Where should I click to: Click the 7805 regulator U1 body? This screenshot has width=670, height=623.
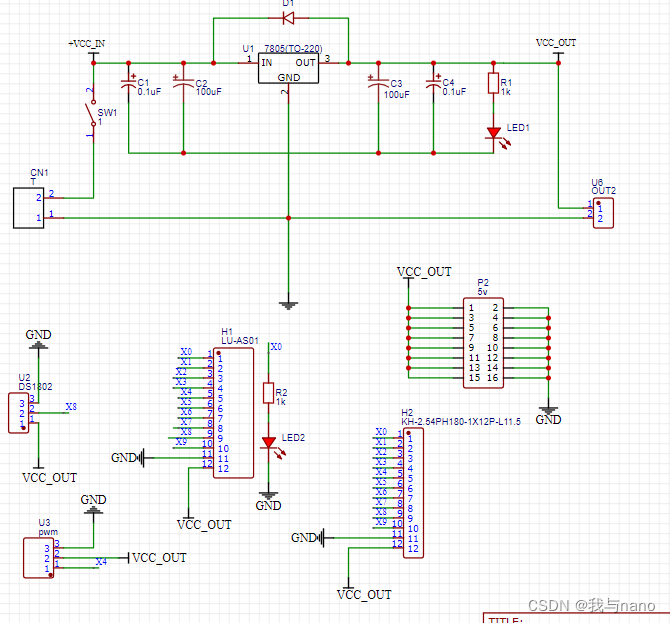tap(288, 68)
